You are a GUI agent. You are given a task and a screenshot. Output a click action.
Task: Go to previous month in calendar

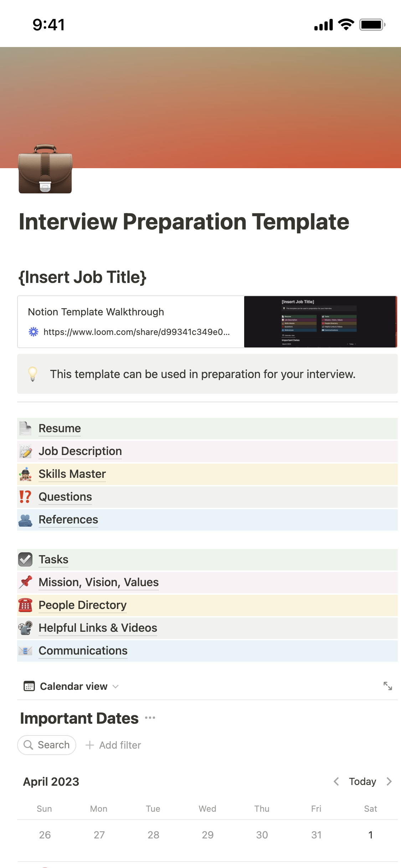click(x=336, y=781)
